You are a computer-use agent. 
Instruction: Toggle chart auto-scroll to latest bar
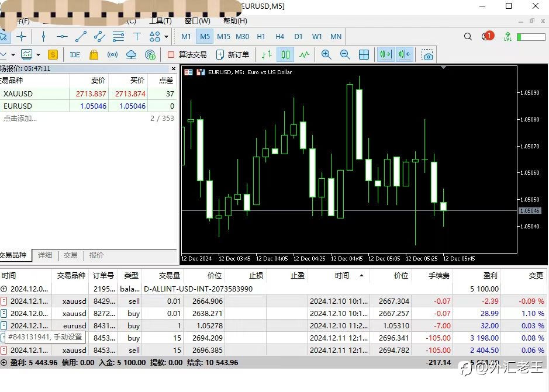pos(386,54)
